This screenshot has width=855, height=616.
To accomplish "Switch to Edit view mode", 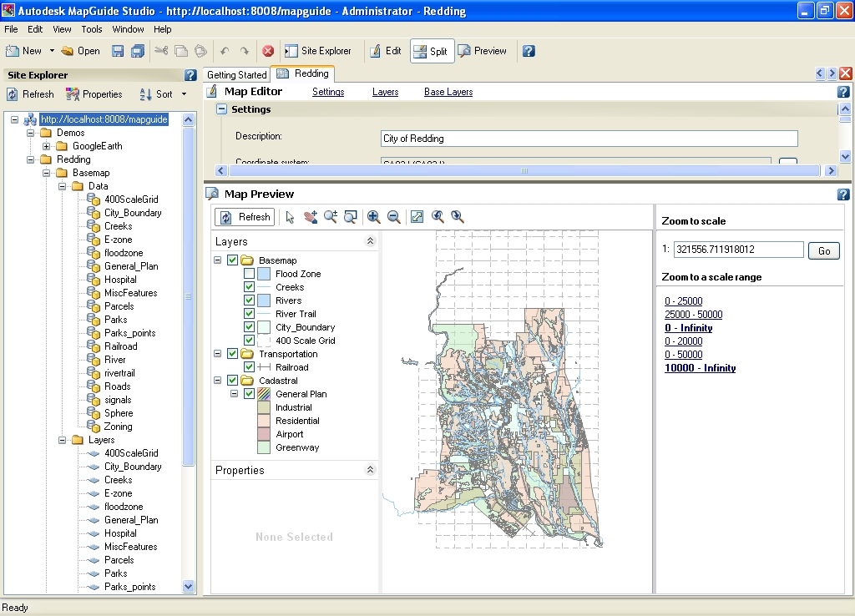I will 386,51.
